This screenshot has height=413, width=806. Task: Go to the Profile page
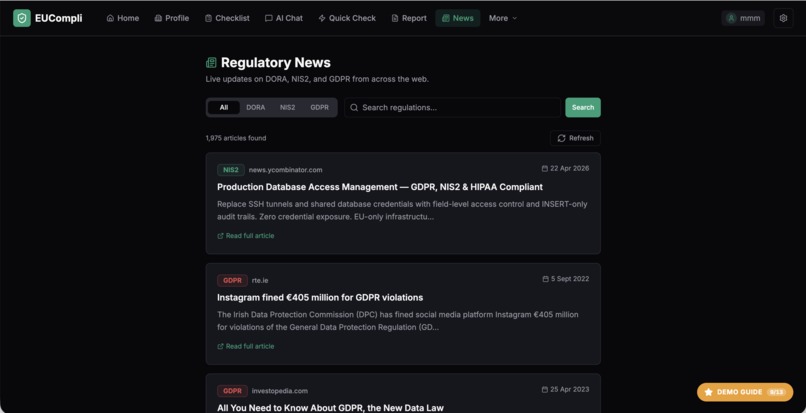pyautogui.click(x=172, y=18)
